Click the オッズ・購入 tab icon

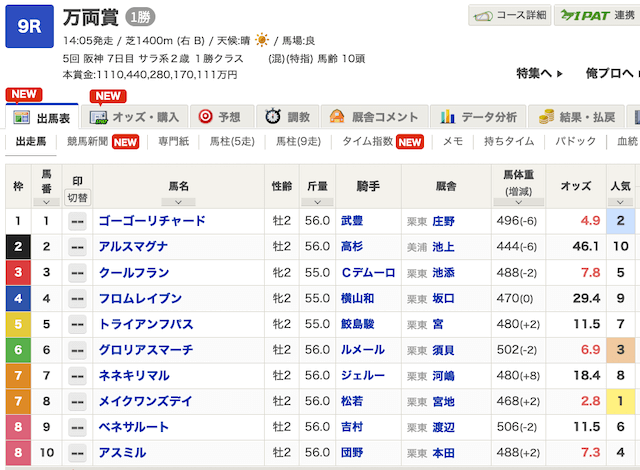(x=99, y=117)
